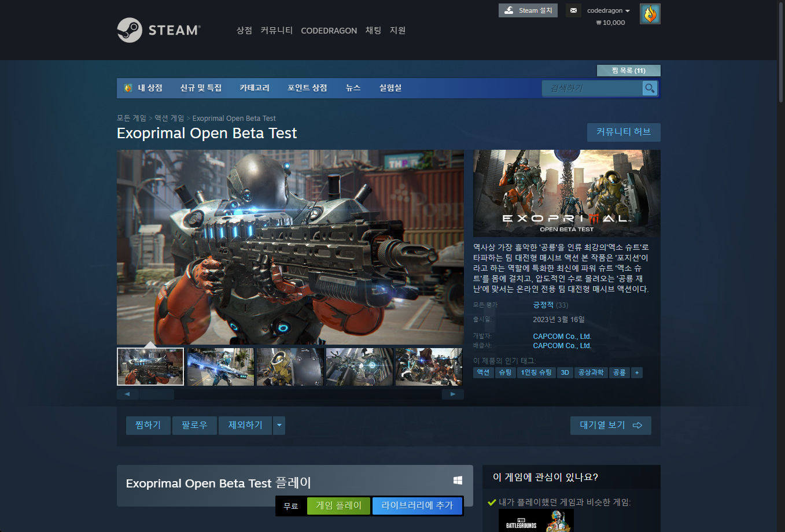Open the 커뮤니티 허브 button
The width and height of the screenshot is (785, 532).
(624, 132)
